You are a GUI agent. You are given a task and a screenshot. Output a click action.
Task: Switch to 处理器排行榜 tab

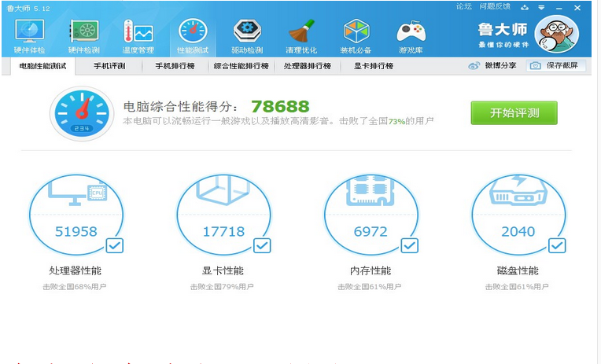click(x=308, y=66)
